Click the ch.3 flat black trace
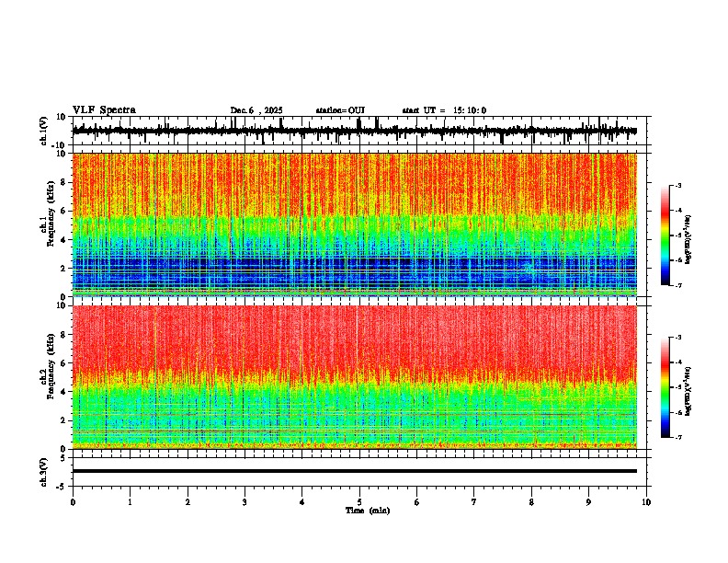 pos(354,471)
